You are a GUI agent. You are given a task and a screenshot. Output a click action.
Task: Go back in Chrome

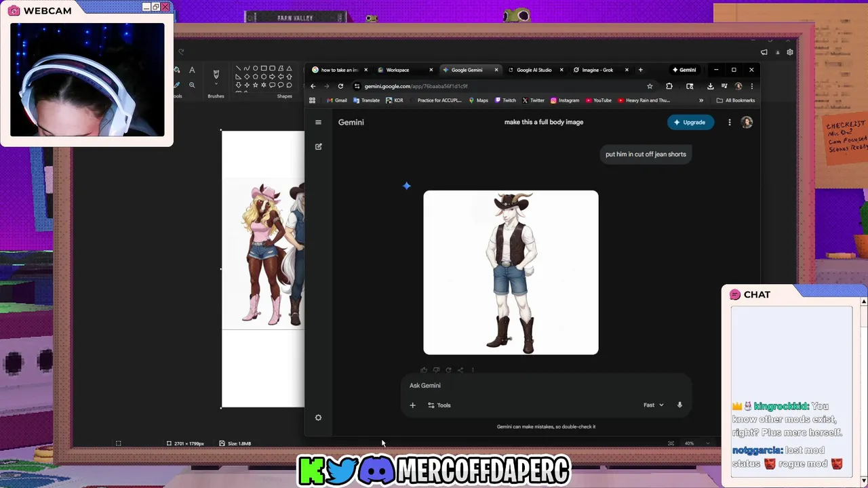(313, 86)
